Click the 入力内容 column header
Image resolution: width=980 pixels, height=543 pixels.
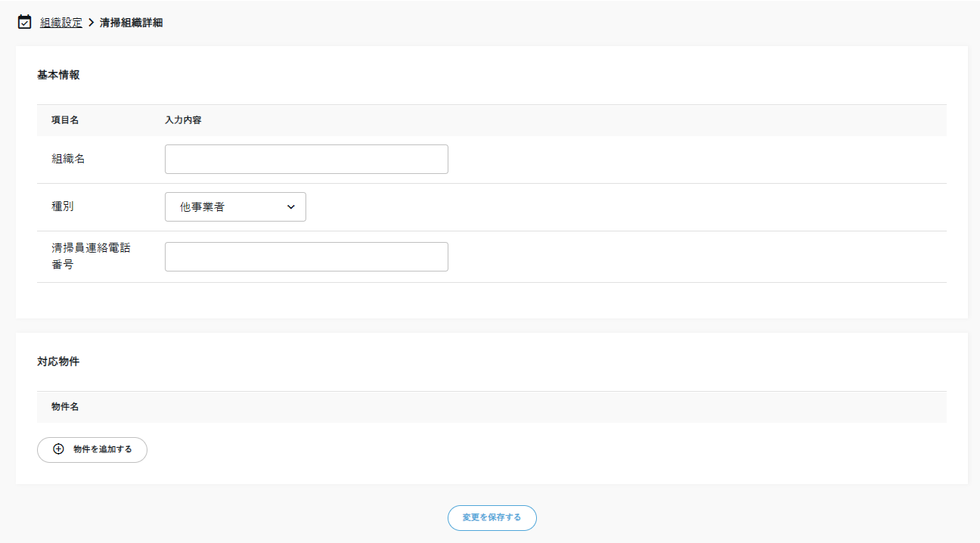click(183, 120)
